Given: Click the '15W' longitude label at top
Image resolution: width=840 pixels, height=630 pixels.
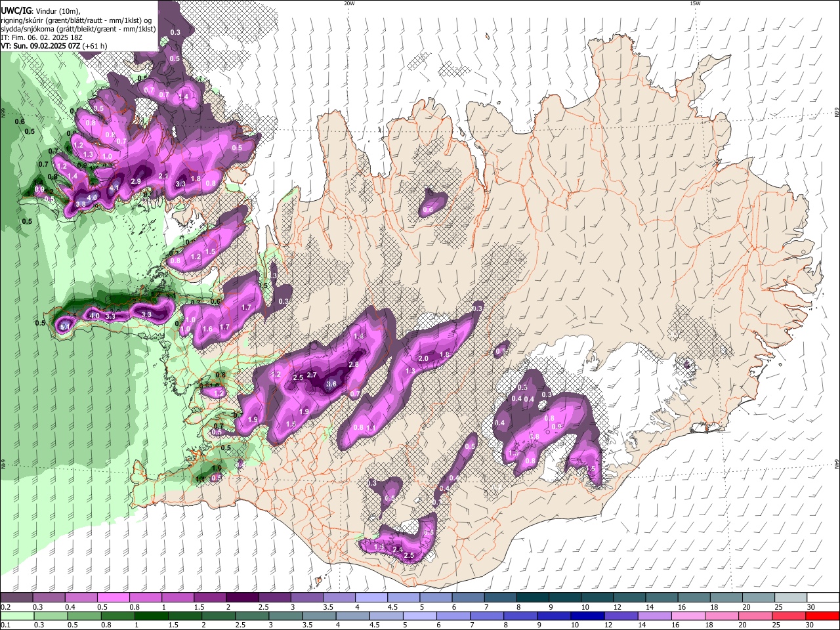Looking at the screenshot, I should [694, 3].
